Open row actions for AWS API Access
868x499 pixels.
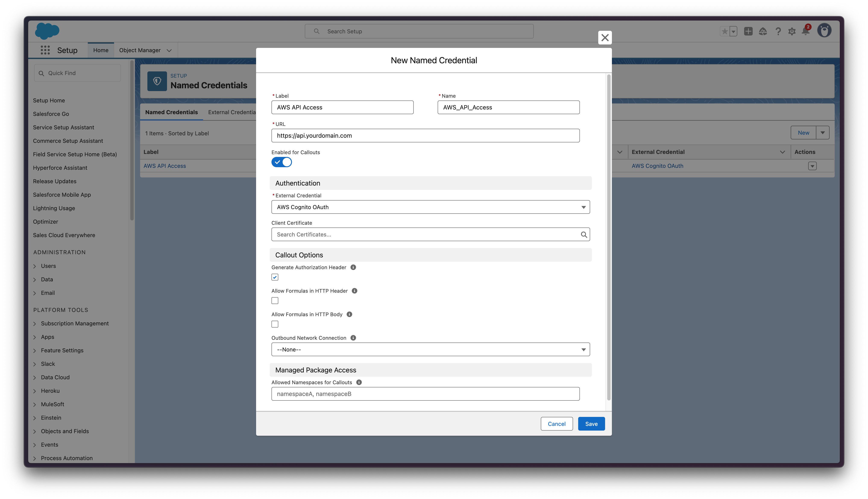click(812, 166)
